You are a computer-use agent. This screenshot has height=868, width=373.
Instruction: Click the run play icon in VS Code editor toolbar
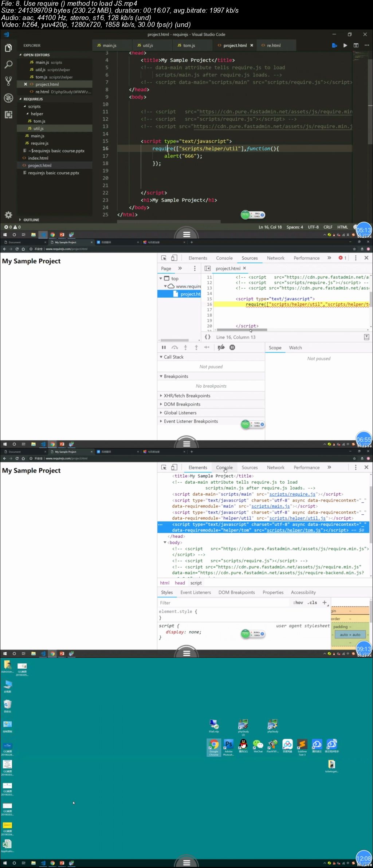(345, 45)
